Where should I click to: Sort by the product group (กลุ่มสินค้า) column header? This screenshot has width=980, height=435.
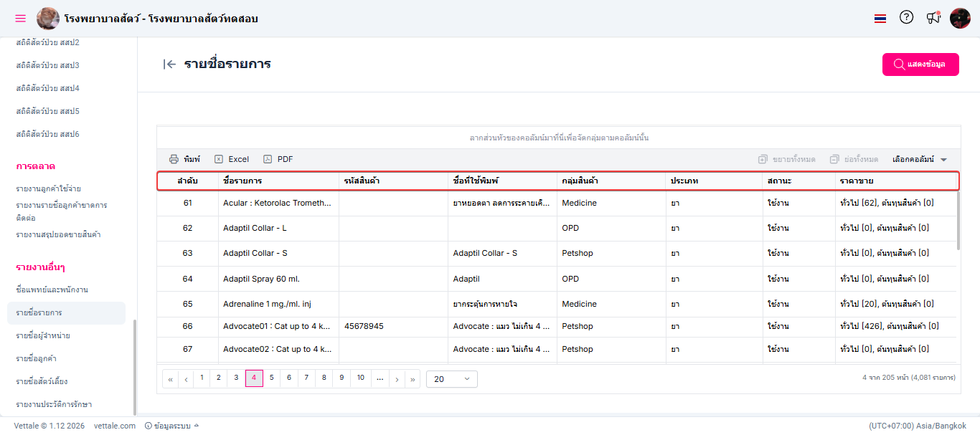581,181
